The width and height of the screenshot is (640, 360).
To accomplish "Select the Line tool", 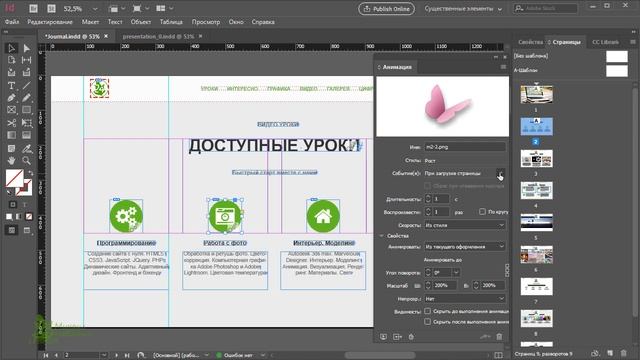I will 27,85.
